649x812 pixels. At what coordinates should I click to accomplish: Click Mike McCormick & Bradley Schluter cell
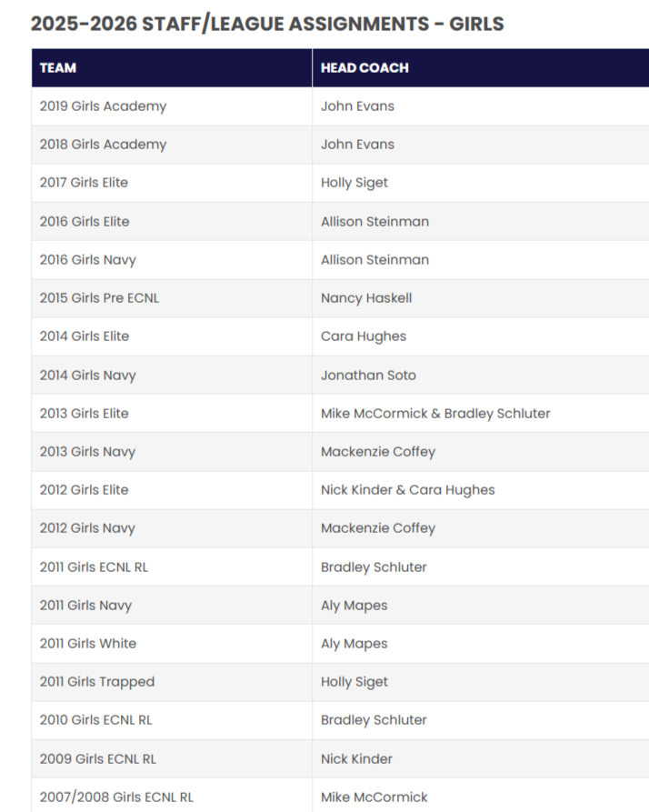pos(481,413)
